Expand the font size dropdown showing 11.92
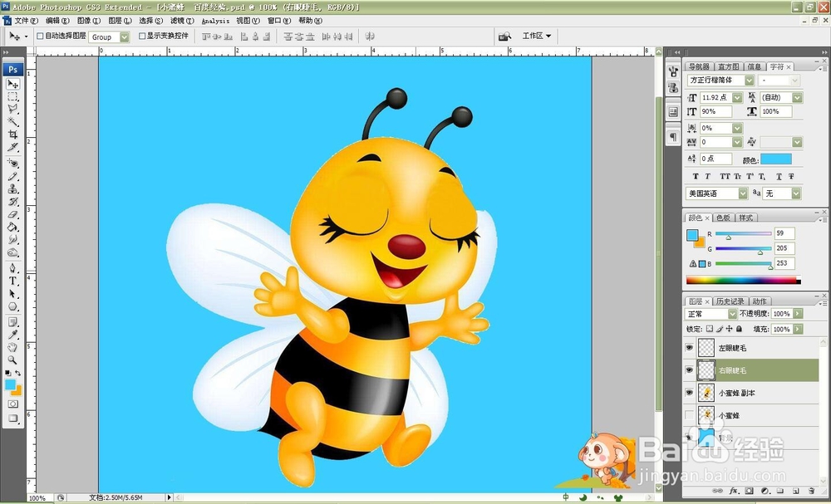 [736, 97]
